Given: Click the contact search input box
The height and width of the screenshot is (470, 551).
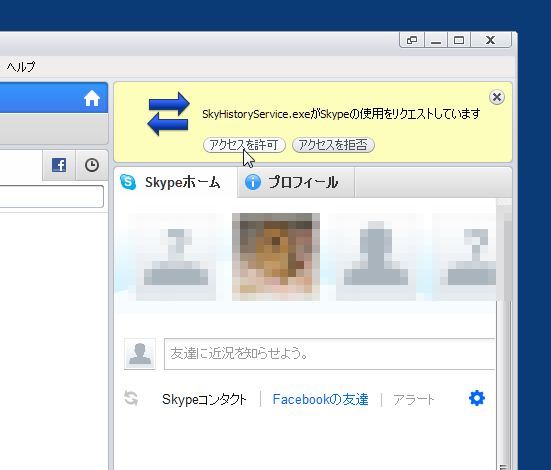Looking at the screenshot, I should tap(51, 197).
